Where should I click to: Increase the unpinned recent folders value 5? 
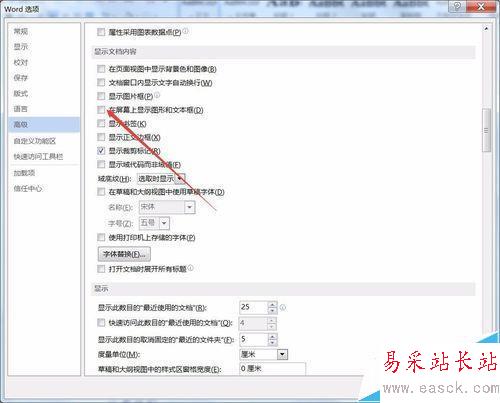coord(272,337)
